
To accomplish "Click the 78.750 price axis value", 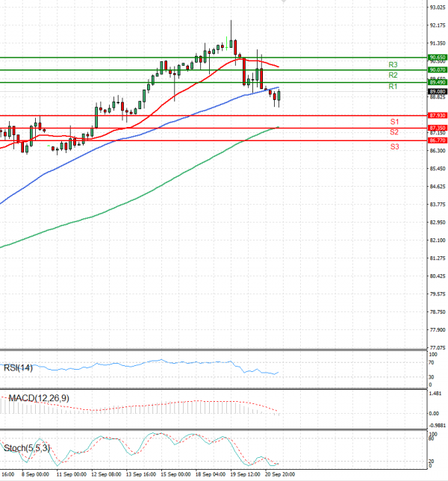I will click(438, 312).
